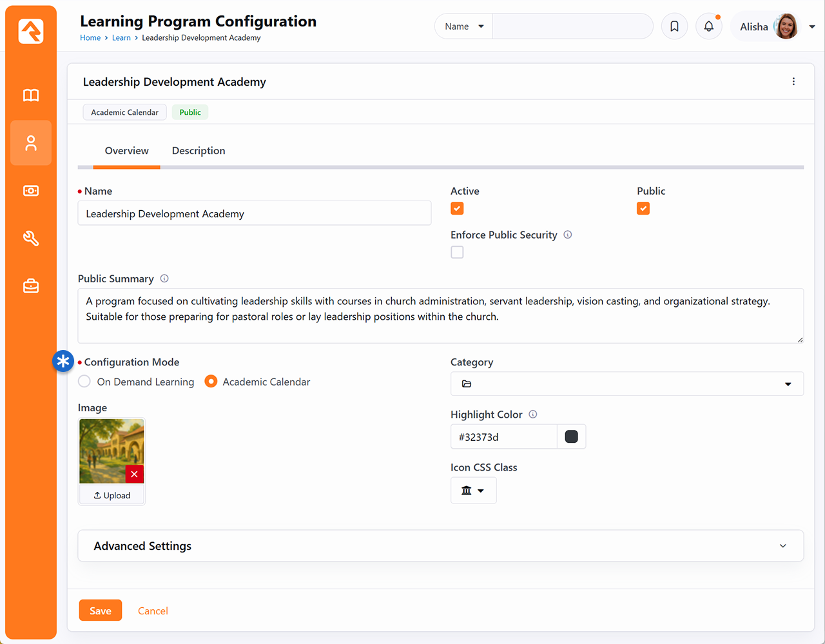Click the wrench tools icon in sidebar

(31, 239)
